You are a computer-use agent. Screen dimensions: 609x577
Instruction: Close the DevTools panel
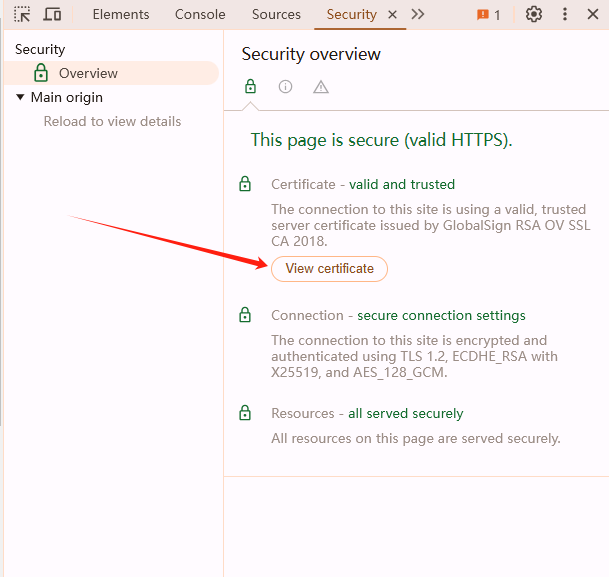pyautogui.click(x=593, y=14)
